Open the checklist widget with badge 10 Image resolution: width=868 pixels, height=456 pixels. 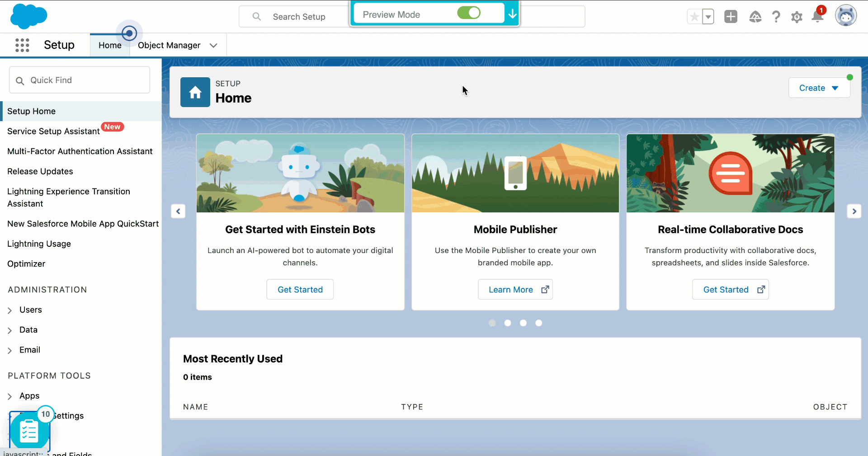[x=29, y=430]
